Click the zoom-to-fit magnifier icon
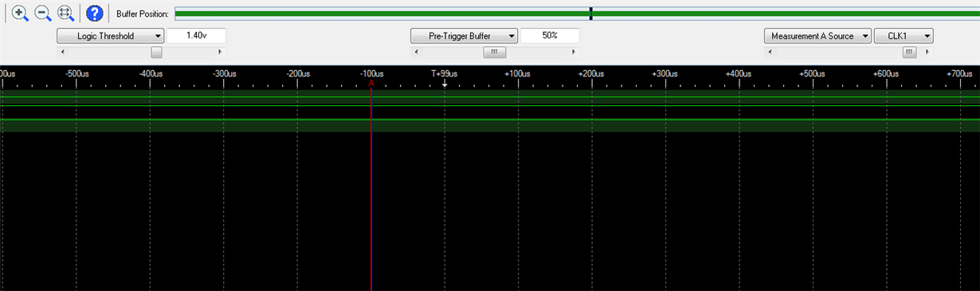The width and height of the screenshot is (980, 291). (65, 14)
